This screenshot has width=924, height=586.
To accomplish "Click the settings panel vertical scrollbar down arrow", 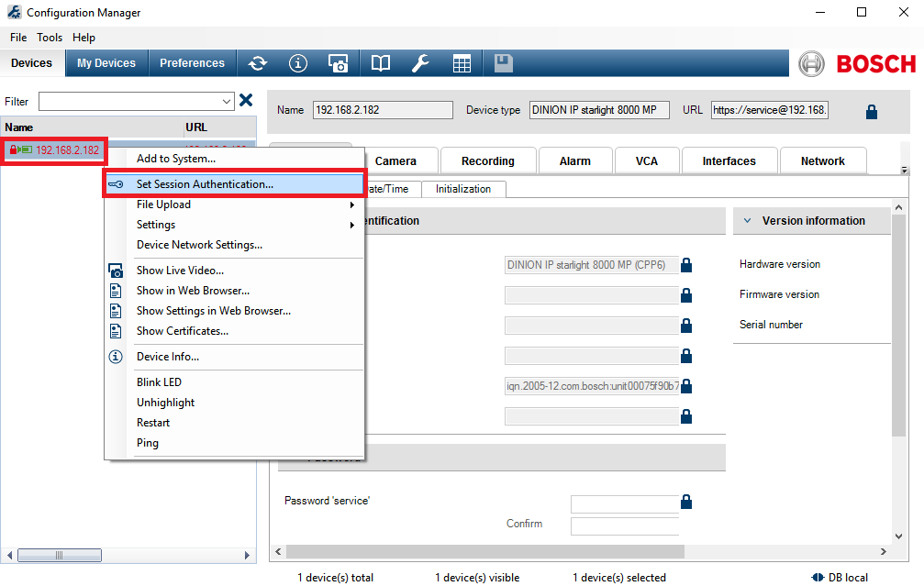I will (898, 536).
